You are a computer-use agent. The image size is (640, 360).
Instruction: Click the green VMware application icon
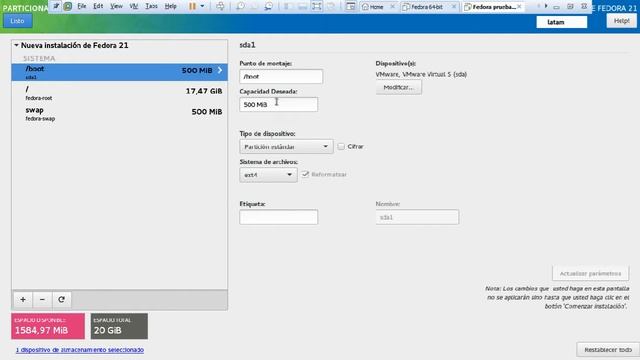pyautogui.click(x=68, y=6)
